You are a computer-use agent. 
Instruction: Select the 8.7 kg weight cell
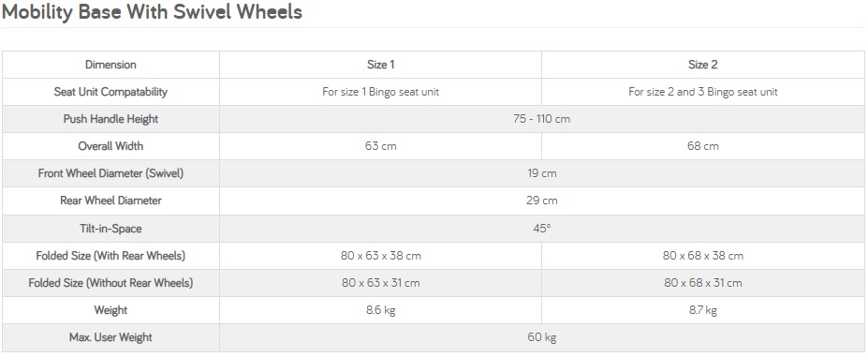(x=702, y=310)
